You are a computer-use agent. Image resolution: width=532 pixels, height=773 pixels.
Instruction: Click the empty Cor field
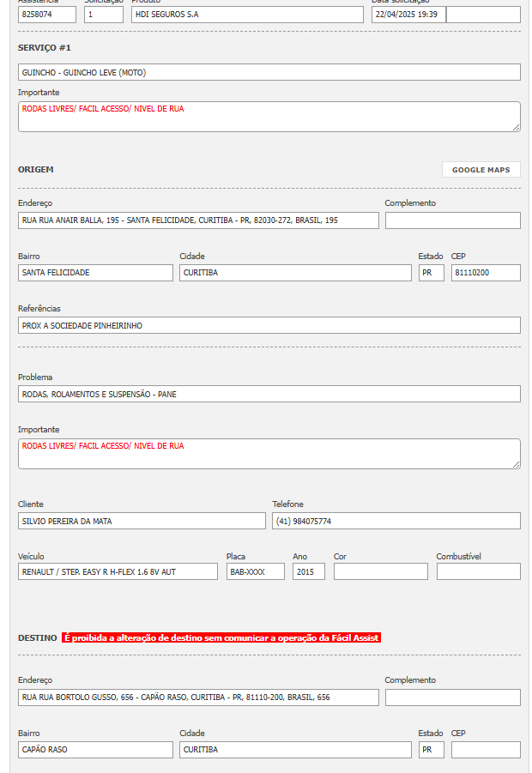pyautogui.click(x=380, y=571)
